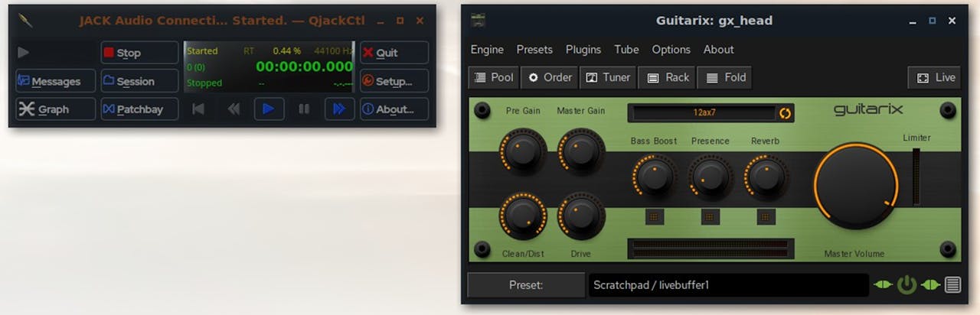This screenshot has height=315, width=980.
Task: Click the level meter below the knobs
Action: [x=710, y=248]
